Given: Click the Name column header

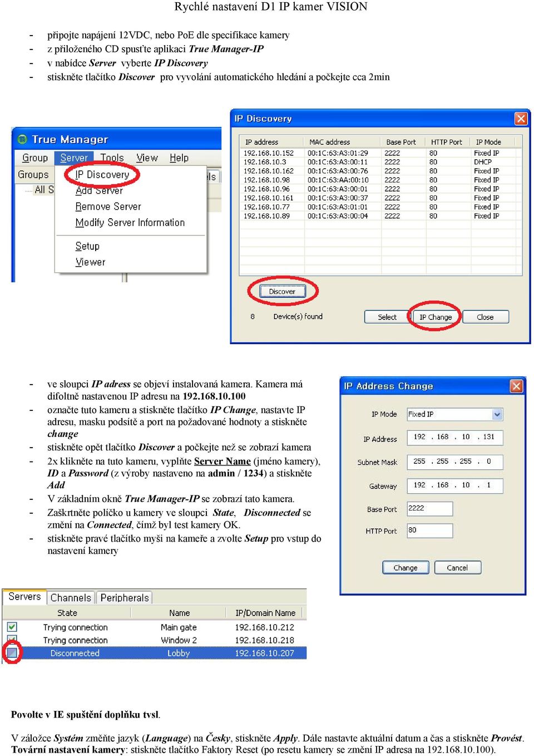Looking at the screenshot, I should tap(180, 613).
